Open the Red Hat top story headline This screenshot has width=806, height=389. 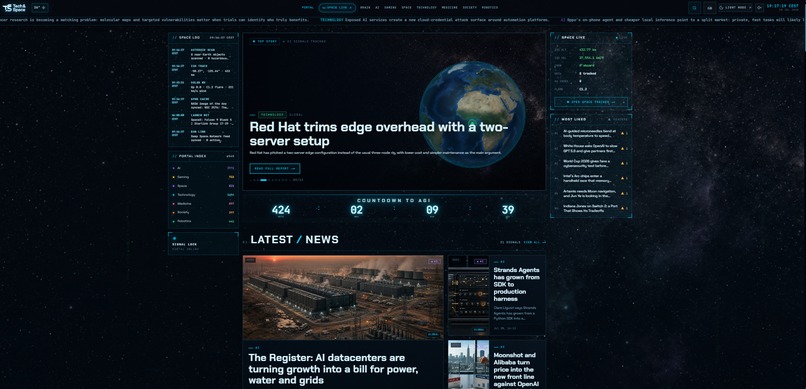[x=379, y=134]
